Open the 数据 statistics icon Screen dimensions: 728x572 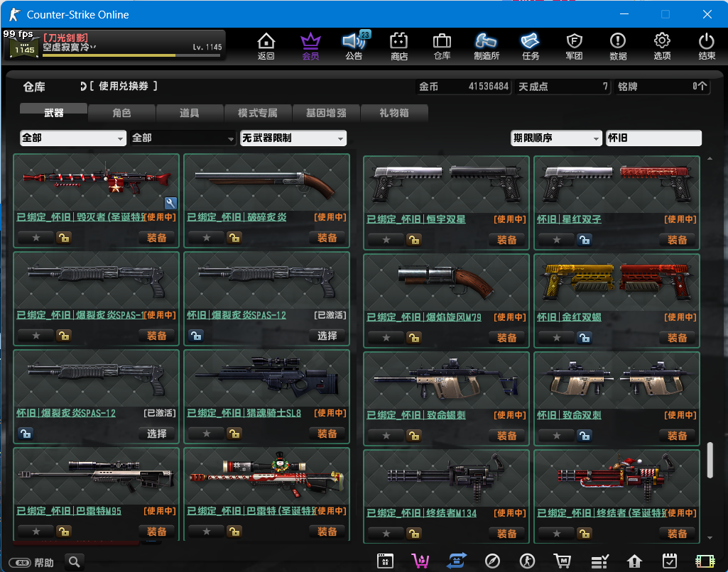[x=618, y=46]
